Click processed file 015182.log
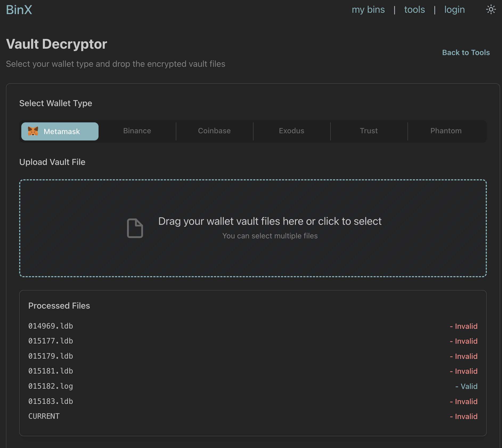Screen dimensions: 502x448 tap(51, 386)
